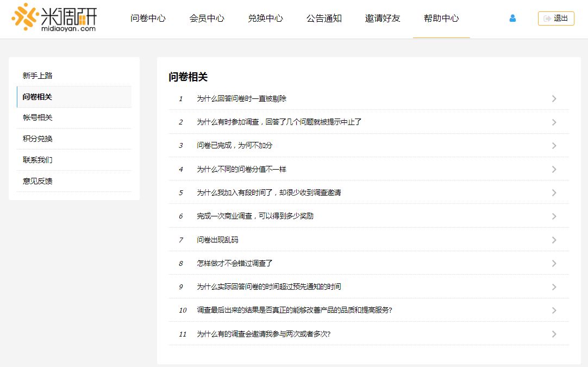The width and height of the screenshot is (588, 367).
Task: Open question 为什么实际回答问卷的时间超过预先通知的时间
Action: tap(269, 287)
